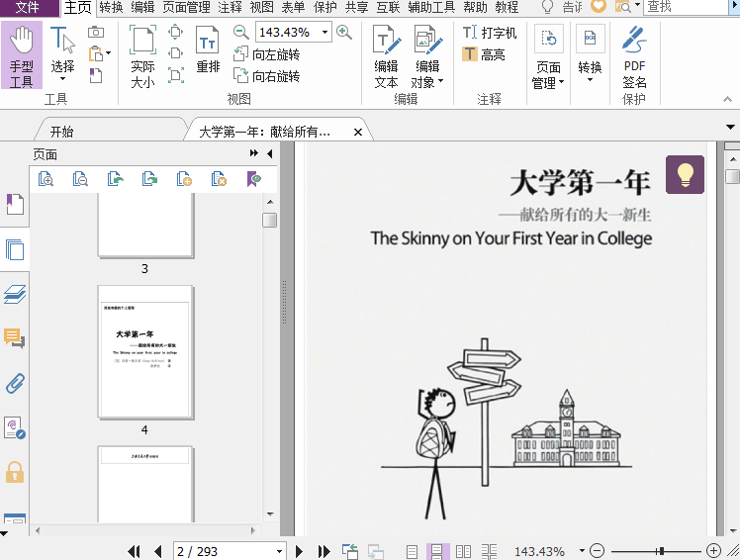Enable facing pages view mode

pos(463,551)
